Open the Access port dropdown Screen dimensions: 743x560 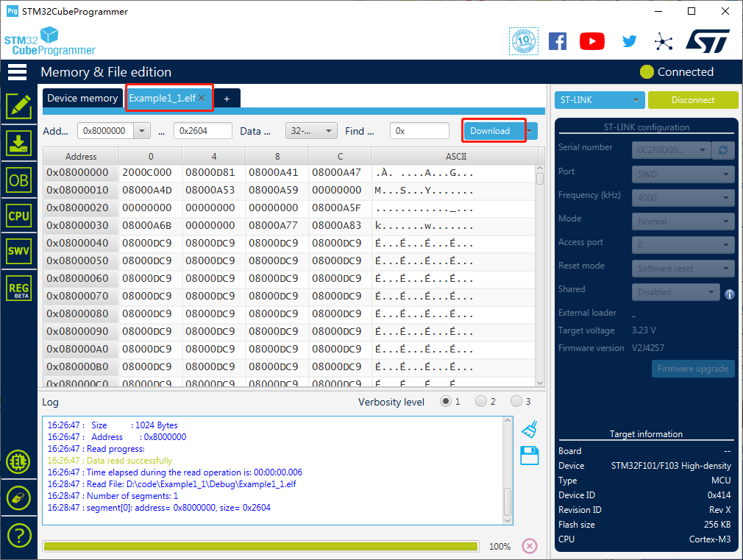pyautogui.click(x=683, y=244)
